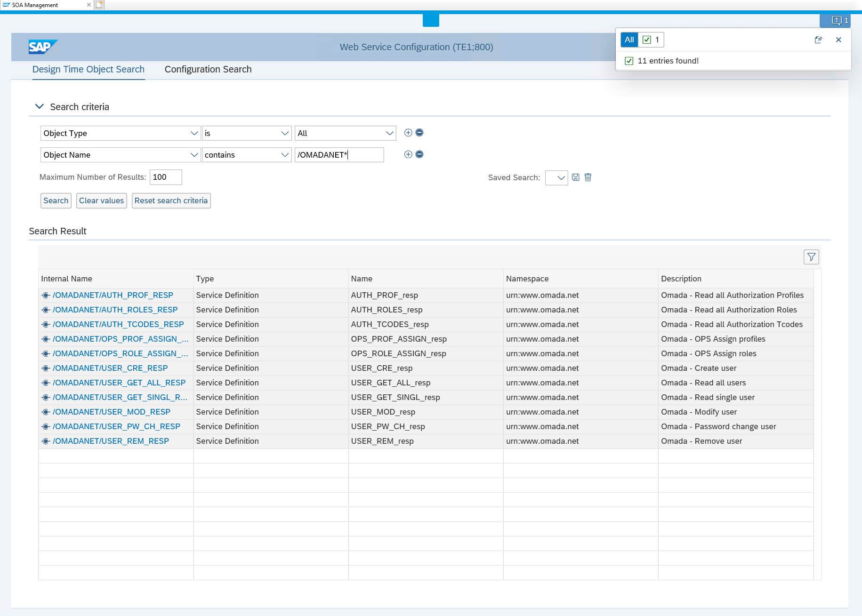Click the Maximum Number of Results field
Image resolution: width=862 pixels, height=616 pixels.
click(166, 177)
